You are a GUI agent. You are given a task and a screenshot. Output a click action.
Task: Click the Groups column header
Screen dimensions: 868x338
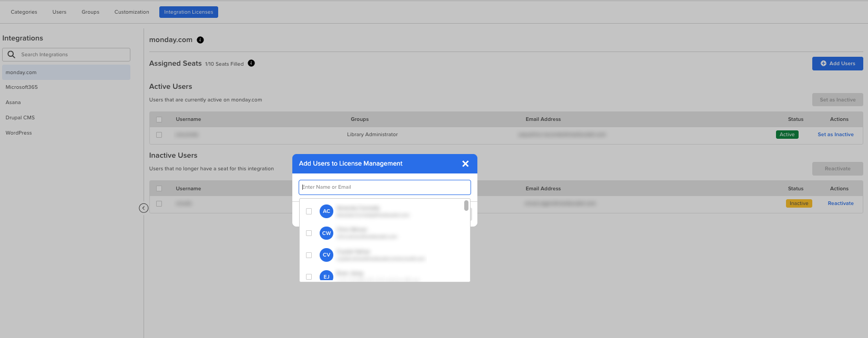[x=360, y=119]
